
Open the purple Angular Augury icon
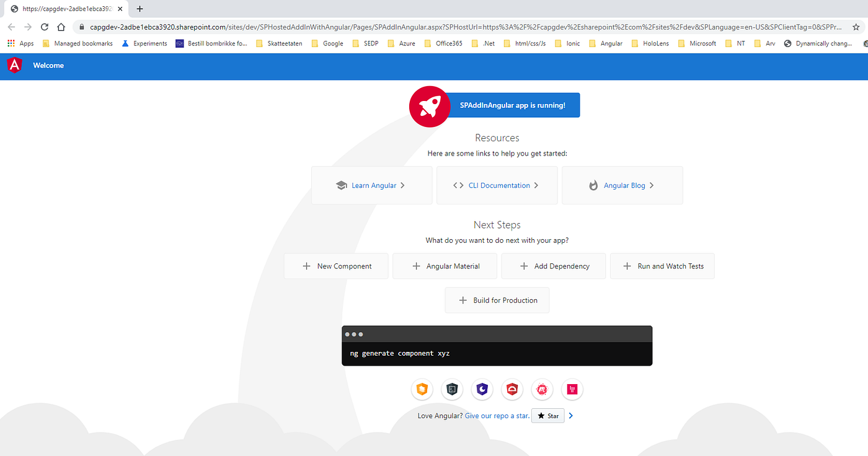coord(482,389)
